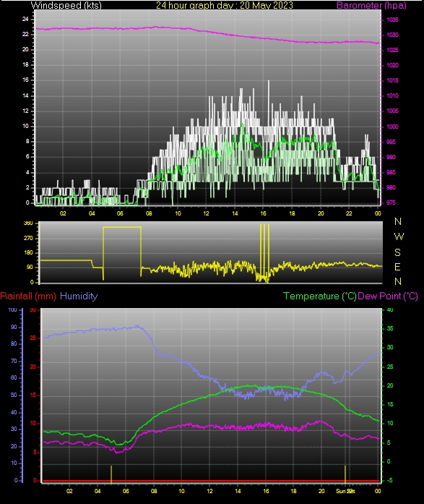The height and width of the screenshot is (504, 424).
Task: Click the sunrise marker near 05 hours
Action: 111,474
